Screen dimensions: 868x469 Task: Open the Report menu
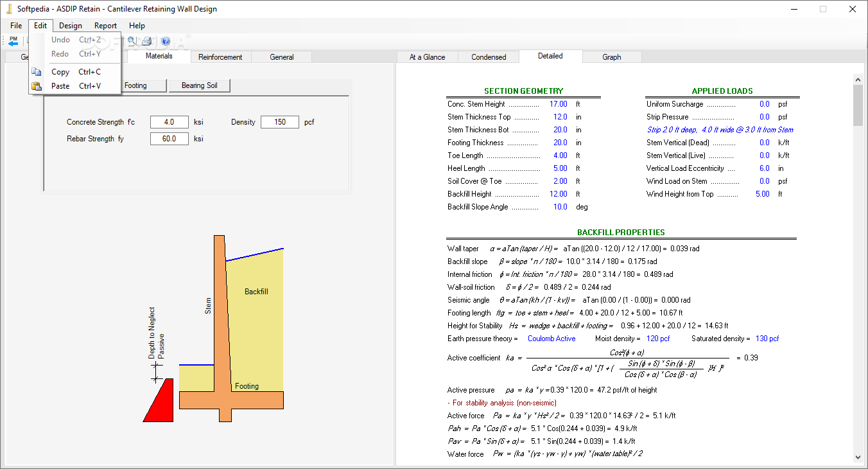click(105, 26)
